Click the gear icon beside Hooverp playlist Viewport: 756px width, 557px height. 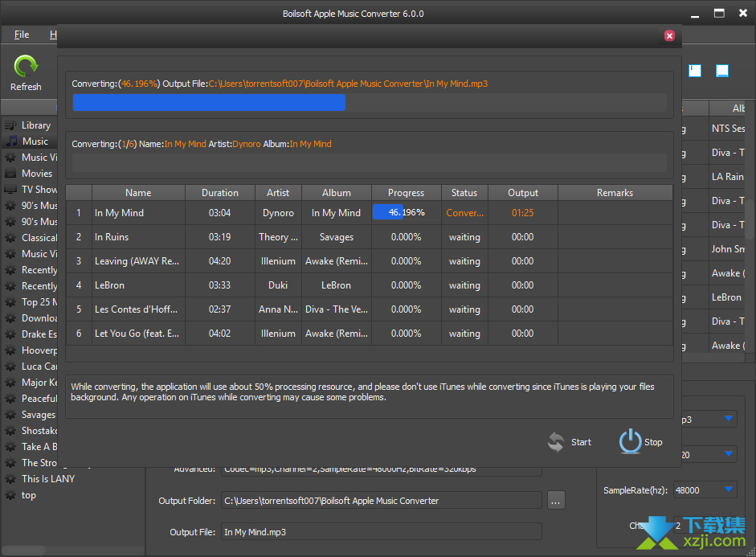[10, 350]
